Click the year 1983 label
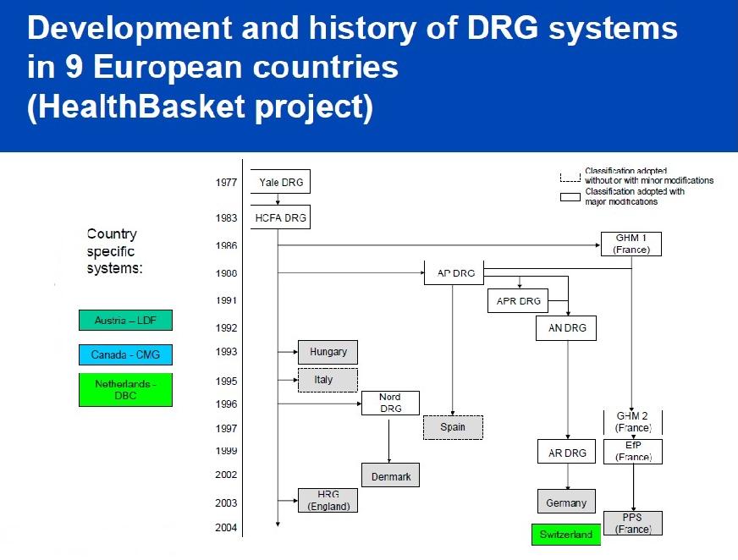The width and height of the screenshot is (738, 560). pyautogui.click(x=226, y=218)
